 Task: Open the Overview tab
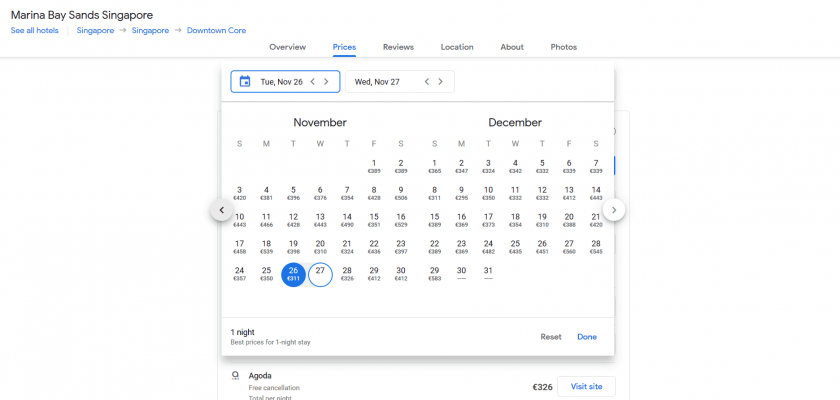click(x=288, y=47)
